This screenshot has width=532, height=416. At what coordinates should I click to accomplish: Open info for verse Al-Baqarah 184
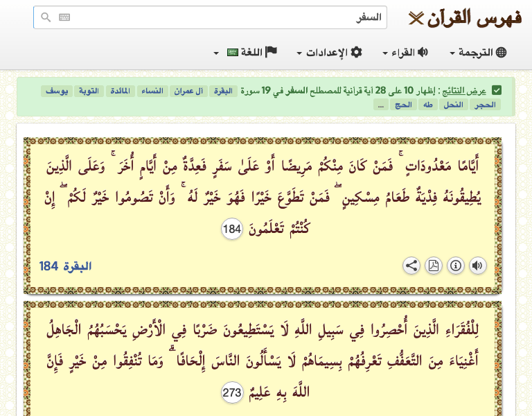coord(456,266)
